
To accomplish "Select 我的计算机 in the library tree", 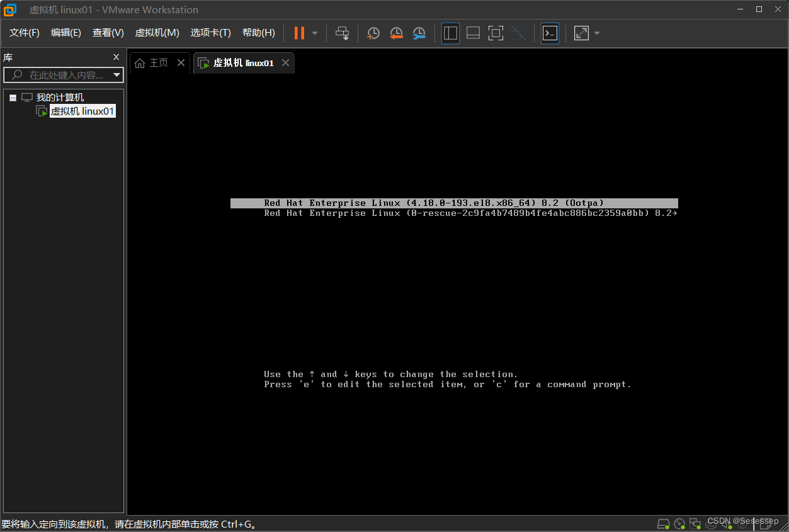I will (x=60, y=98).
